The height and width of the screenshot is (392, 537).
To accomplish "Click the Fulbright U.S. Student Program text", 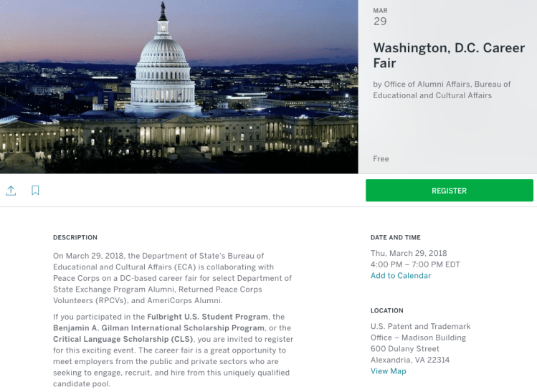I will (x=208, y=317).
